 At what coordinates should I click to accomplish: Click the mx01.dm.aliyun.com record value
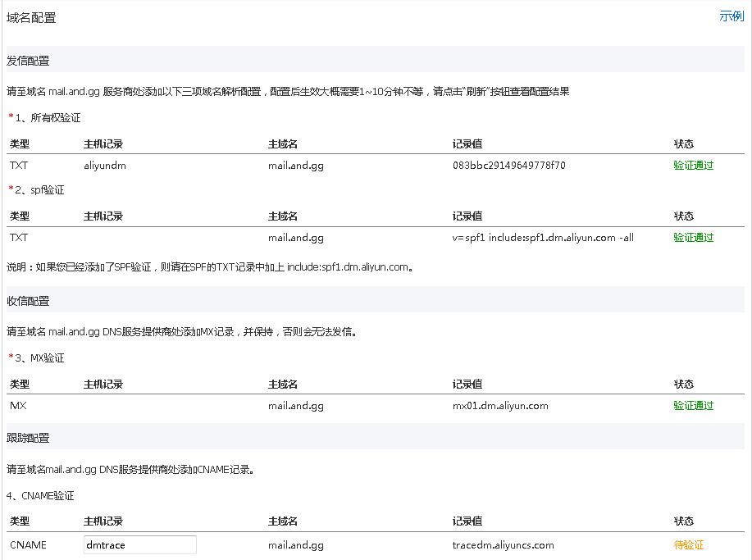click(500, 406)
